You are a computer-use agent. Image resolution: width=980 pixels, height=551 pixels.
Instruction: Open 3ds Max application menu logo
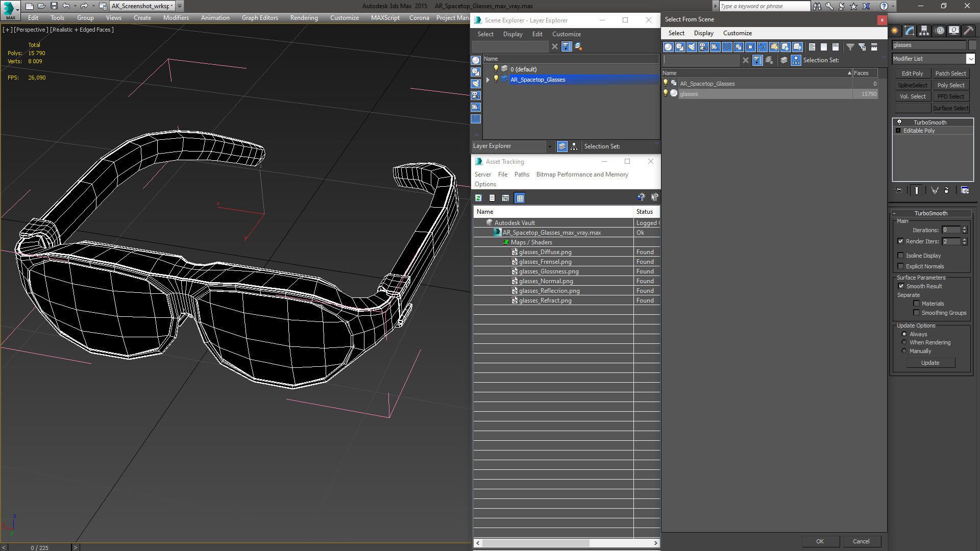coord(10,10)
